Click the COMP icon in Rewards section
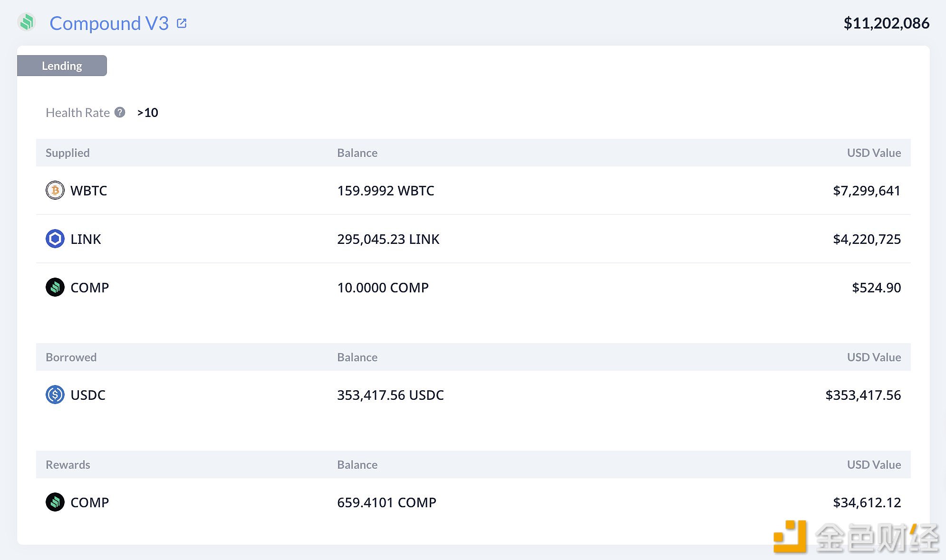The width and height of the screenshot is (946, 560). (55, 502)
